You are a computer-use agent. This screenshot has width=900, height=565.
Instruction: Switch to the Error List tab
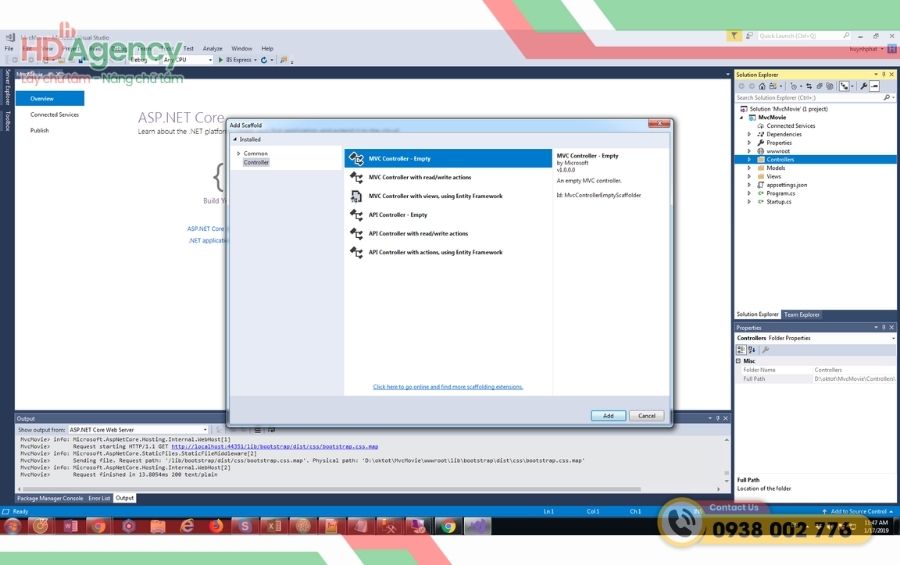[x=99, y=498]
